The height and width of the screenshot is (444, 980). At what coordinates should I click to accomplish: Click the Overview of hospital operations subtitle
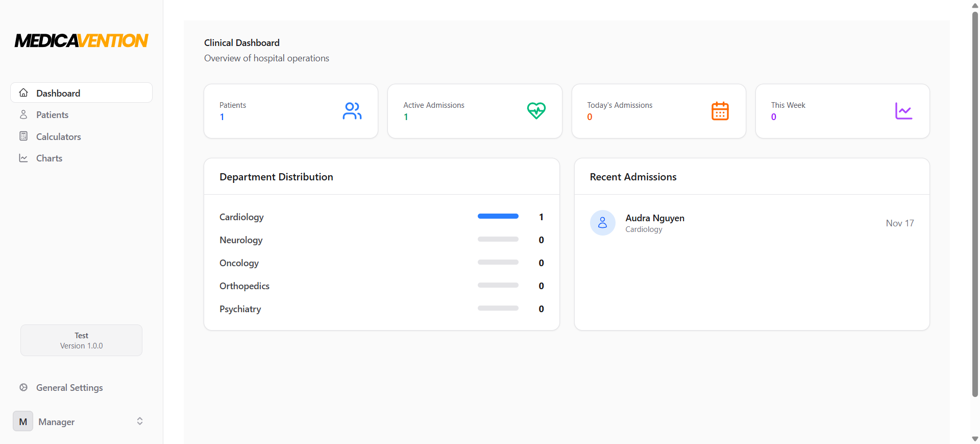(x=266, y=58)
